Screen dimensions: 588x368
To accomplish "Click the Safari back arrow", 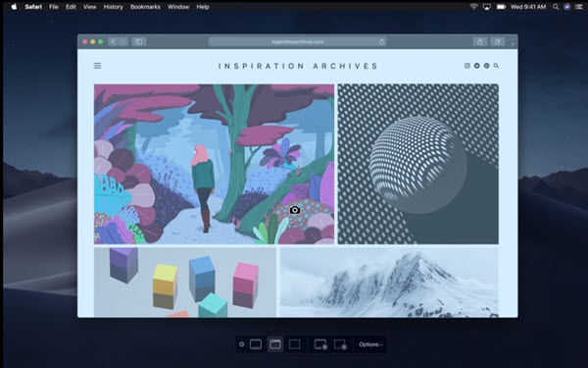I will point(114,41).
